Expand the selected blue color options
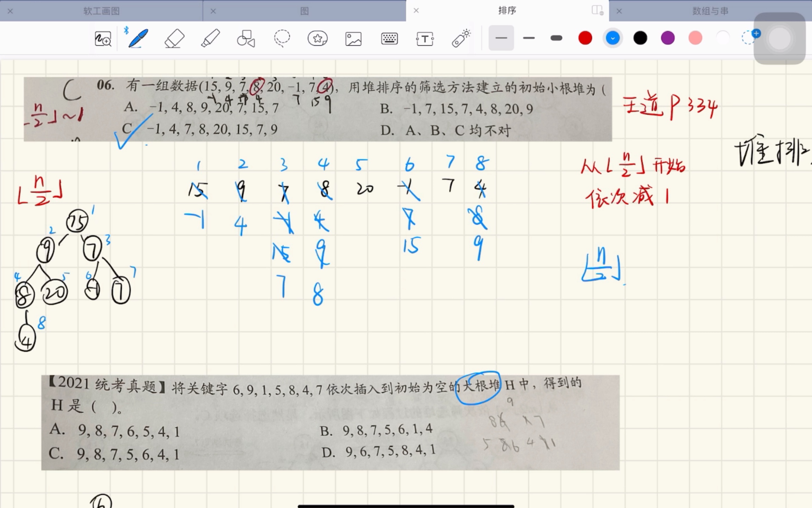 pos(613,38)
